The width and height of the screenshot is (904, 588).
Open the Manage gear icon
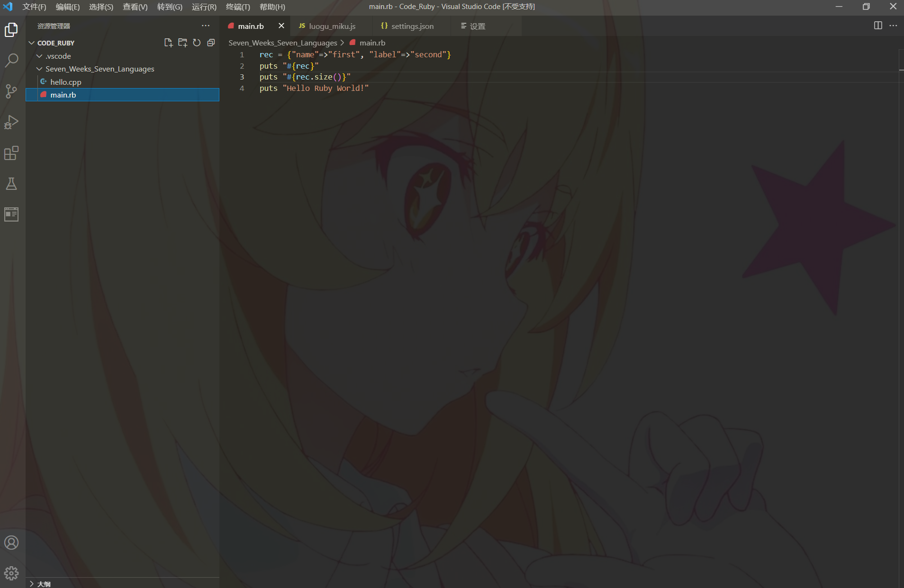click(x=11, y=573)
